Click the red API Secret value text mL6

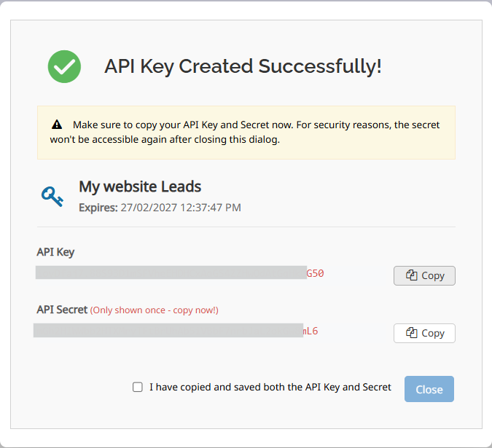click(311, 331)
